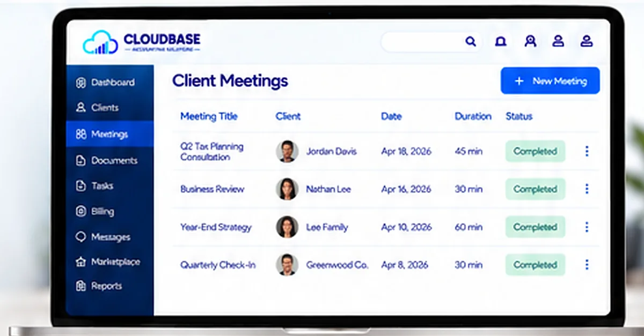Open Quarterly Check-In meeting
Screen dimensions: 644x336
click(218, 265)
